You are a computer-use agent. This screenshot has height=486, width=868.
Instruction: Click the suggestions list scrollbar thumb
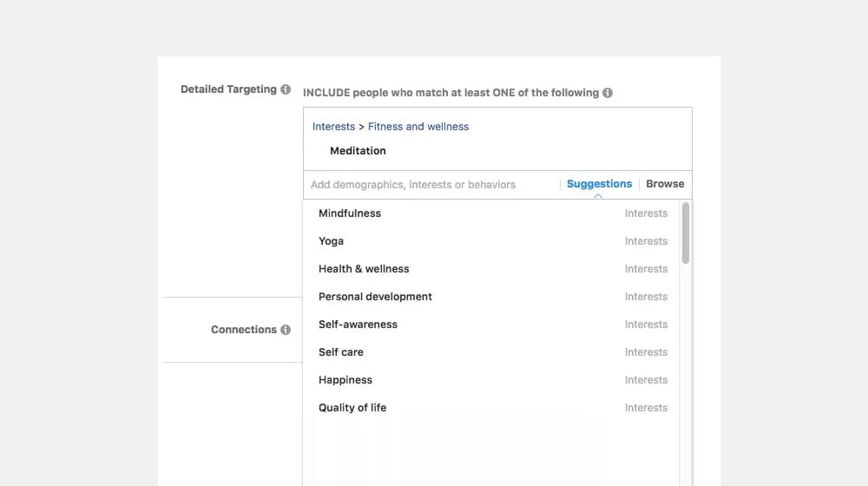coord(686,233)
